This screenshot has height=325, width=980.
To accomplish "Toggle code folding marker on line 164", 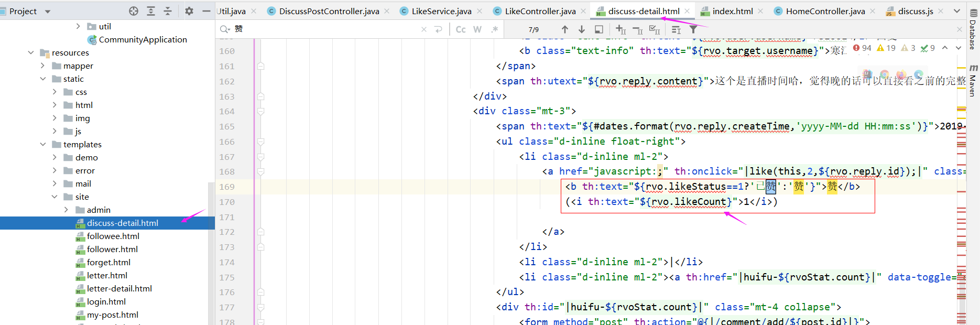I will [260, 111].
